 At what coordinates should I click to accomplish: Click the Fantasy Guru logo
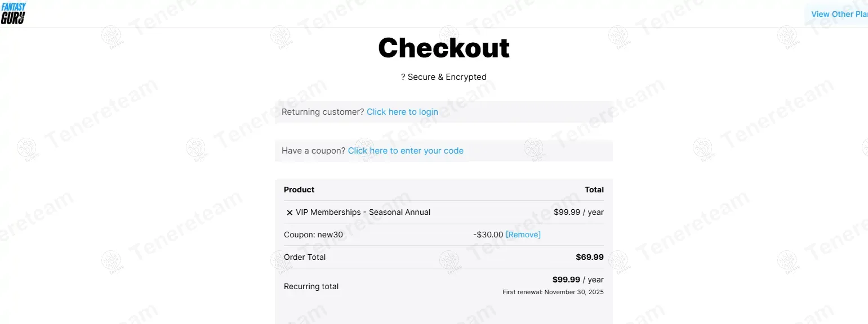(14, 13)
